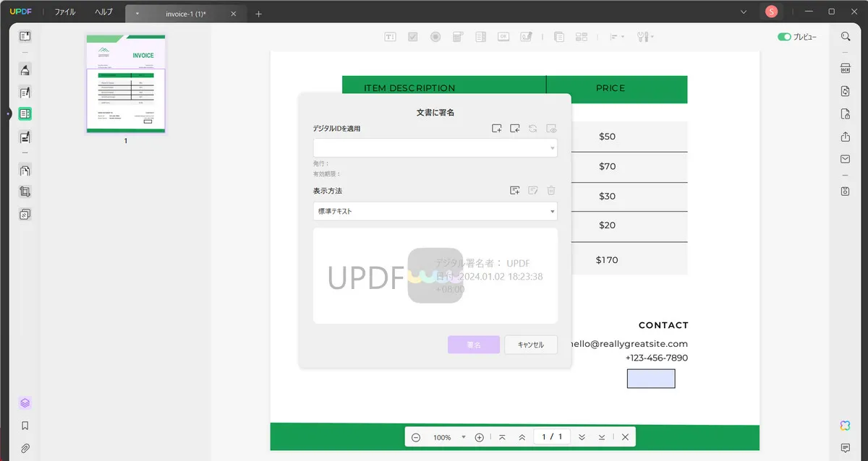Jump to the first page arrow
This screenshot has width=868, height=461.
coord(502,437)
